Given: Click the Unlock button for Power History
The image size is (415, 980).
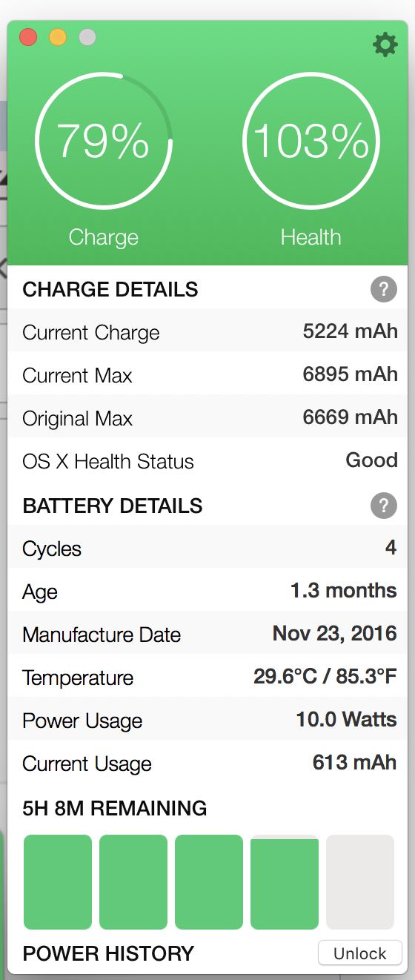Looking at the screenshot, I should click(x=360, y=953).
